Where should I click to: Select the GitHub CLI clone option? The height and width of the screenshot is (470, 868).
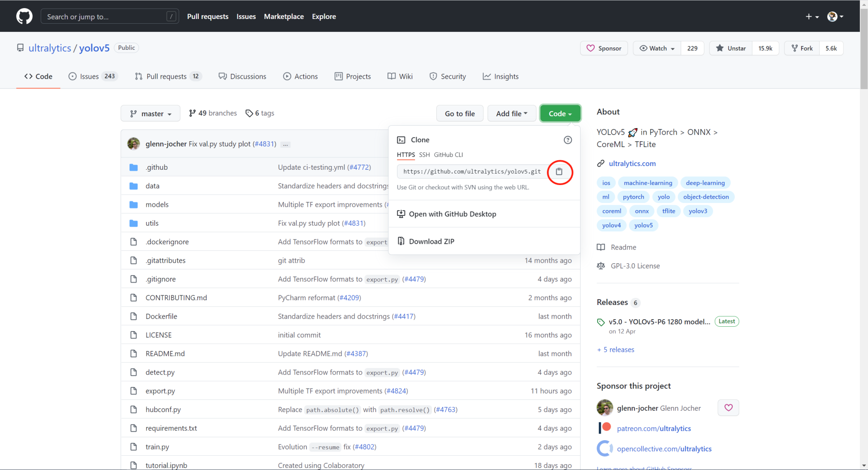coord(448,155)
